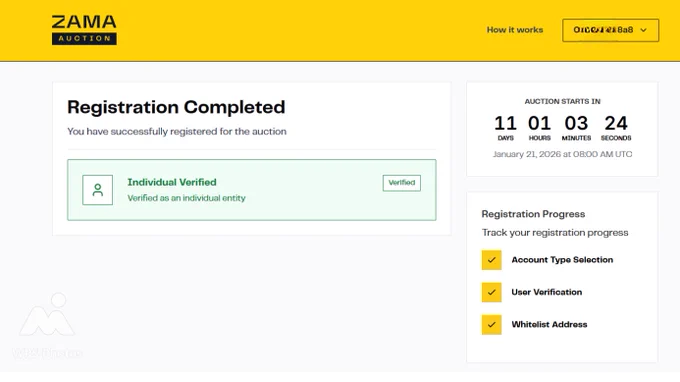Click the countdown minutes value 03

tap(576, 124)
